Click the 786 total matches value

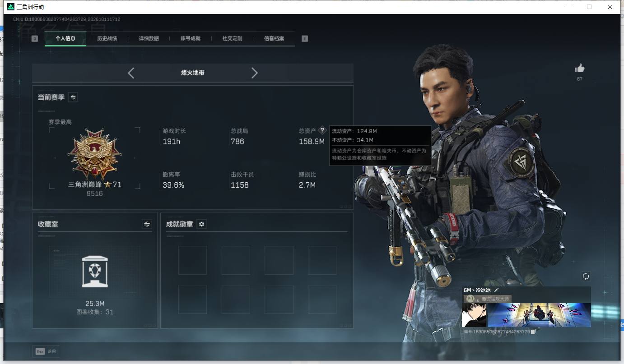click(237, 142)
